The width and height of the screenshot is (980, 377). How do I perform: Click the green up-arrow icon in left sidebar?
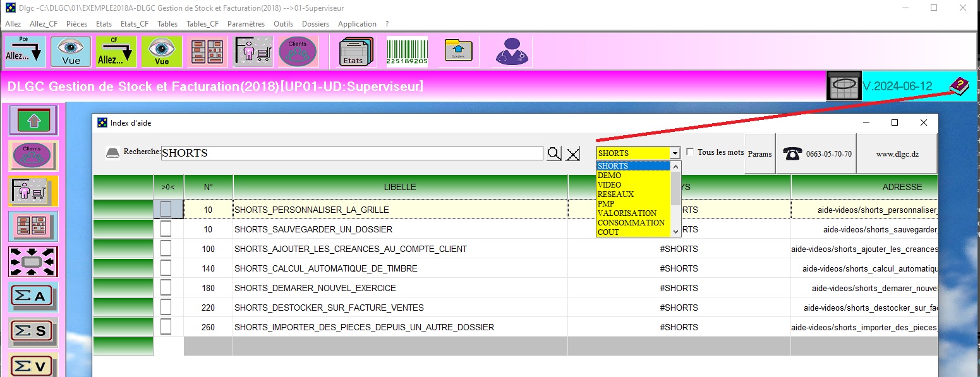tap(33, 120)
